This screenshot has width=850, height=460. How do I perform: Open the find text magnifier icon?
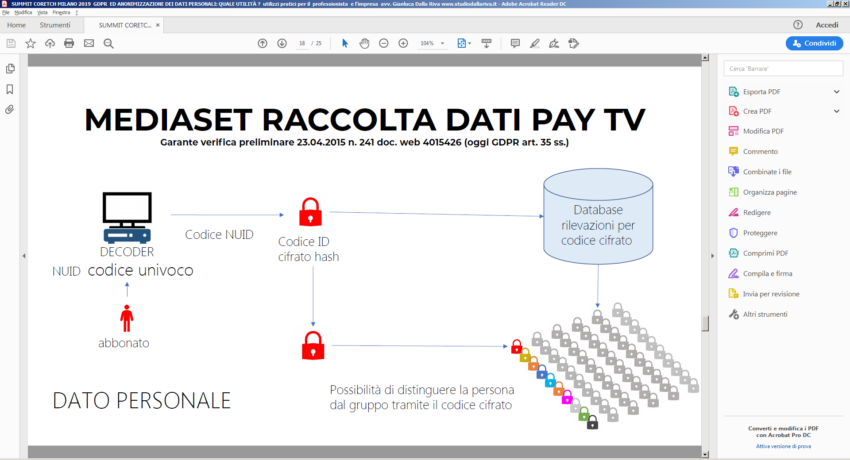point(108,43)
